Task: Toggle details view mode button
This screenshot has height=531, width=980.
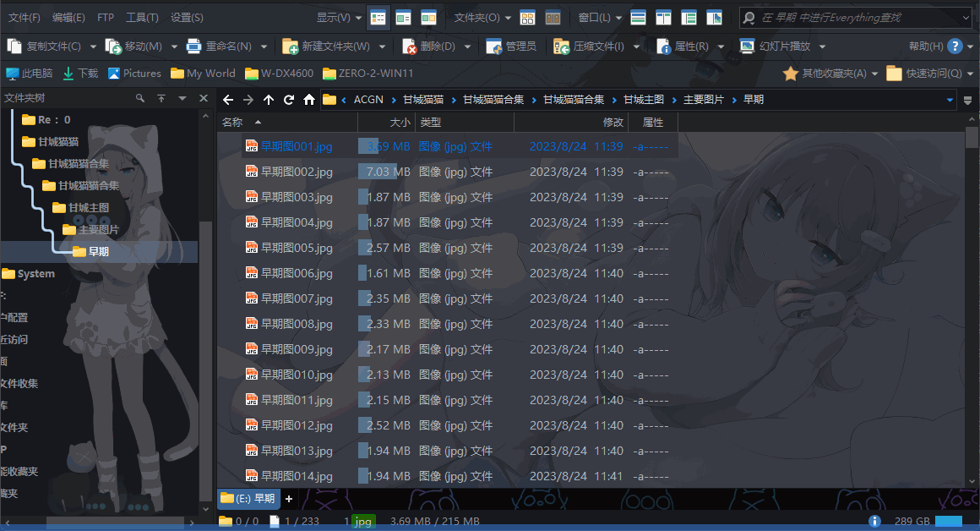Action: pos(378,18)
